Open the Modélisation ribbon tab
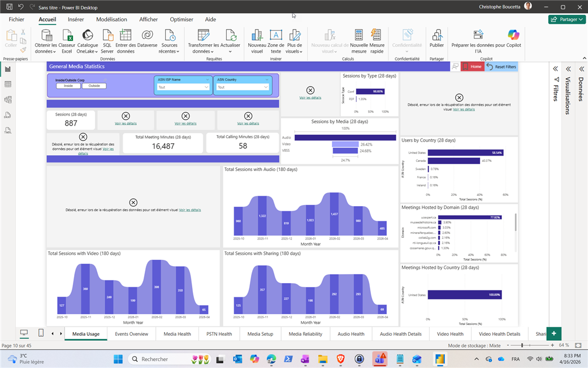 [111, 19]
